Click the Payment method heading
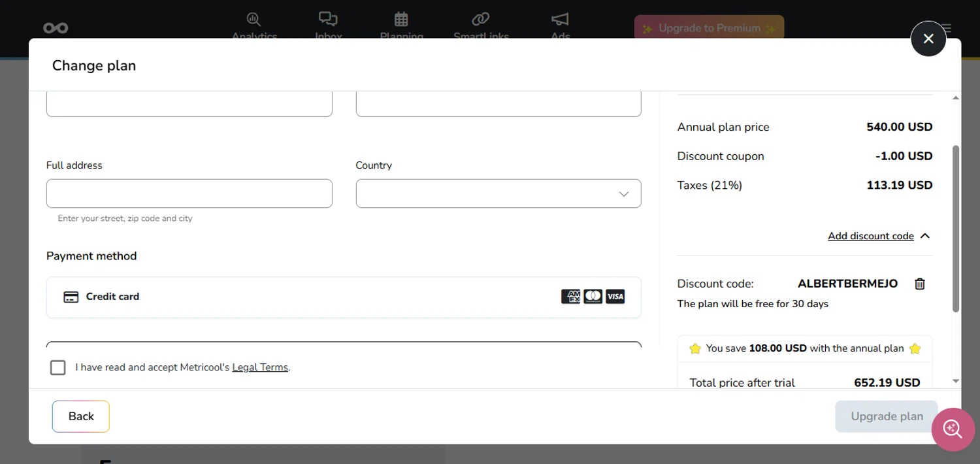This screenshot has width=980, height=464. coord(91,256)
